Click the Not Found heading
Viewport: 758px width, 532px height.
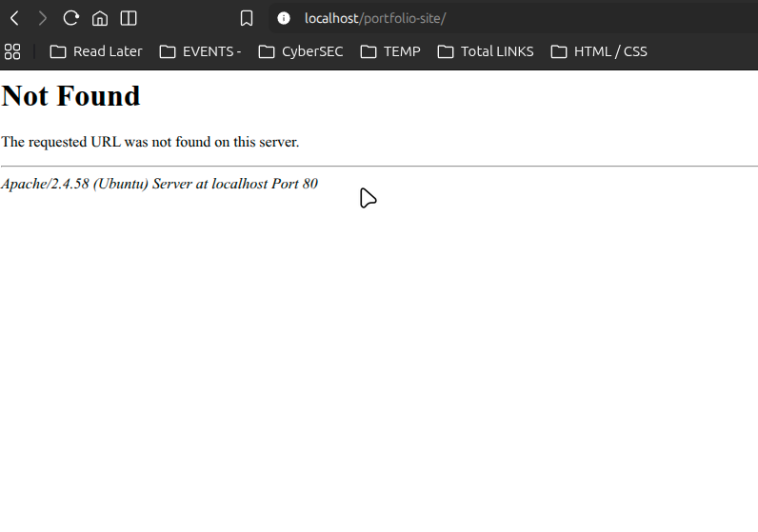71,96
